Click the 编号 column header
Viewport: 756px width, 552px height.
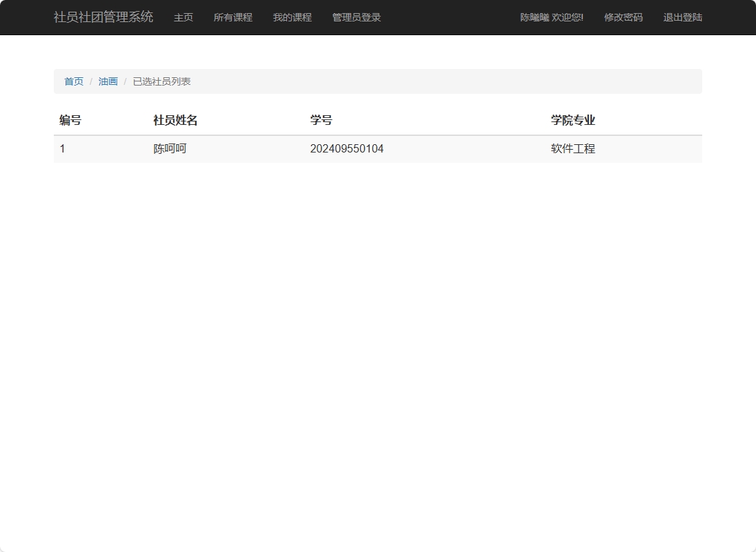[x=70, y=119]
